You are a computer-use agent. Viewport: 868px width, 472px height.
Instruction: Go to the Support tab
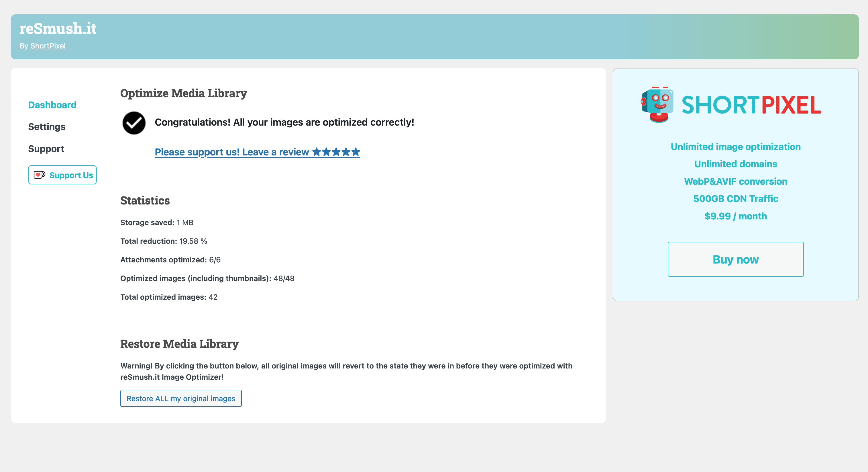coord(46,149)
